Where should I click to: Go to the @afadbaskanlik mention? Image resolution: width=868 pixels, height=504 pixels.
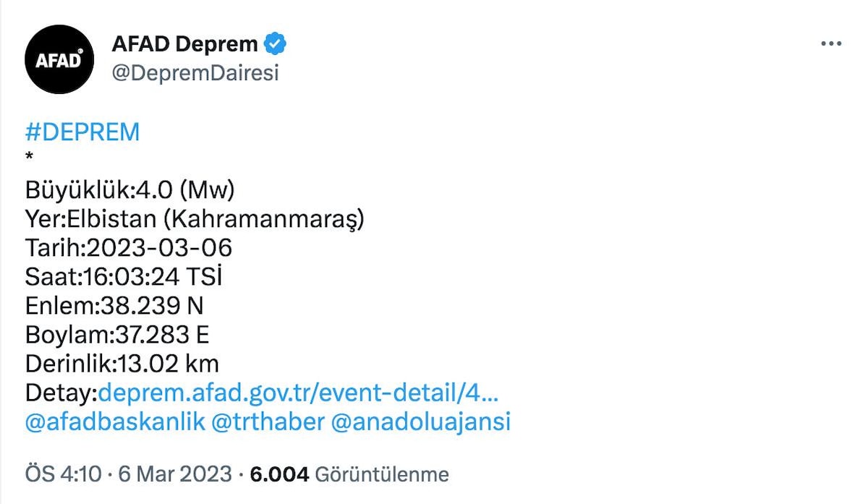pos(115,422)
